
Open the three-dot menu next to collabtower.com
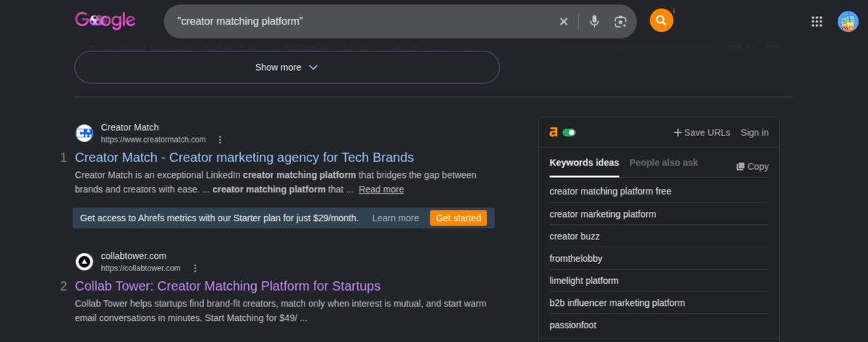(x=195, y=268)
